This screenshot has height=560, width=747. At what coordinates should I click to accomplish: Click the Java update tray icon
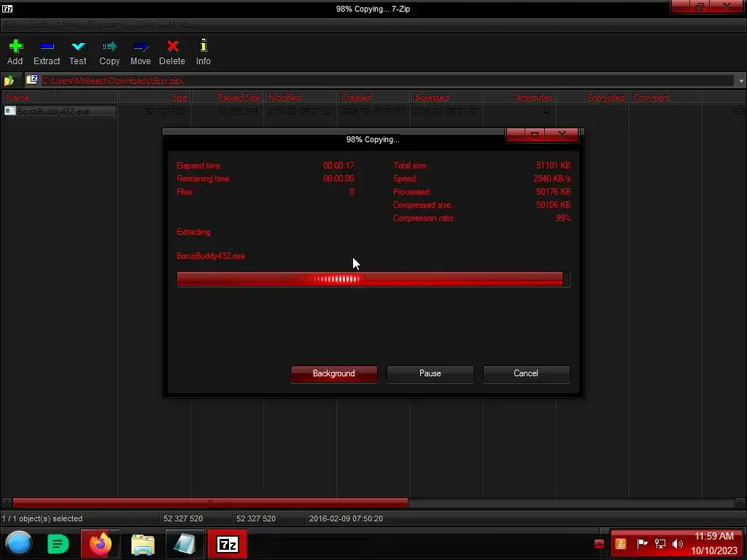(621, 544)
